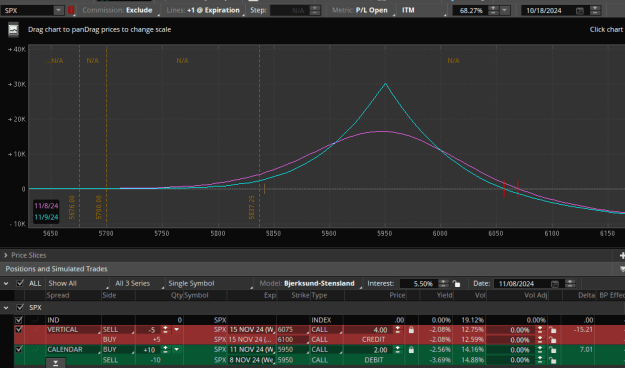625x368 pixels.
Task: Click the red alert indicator next to SPX
Action: point(71,10)
